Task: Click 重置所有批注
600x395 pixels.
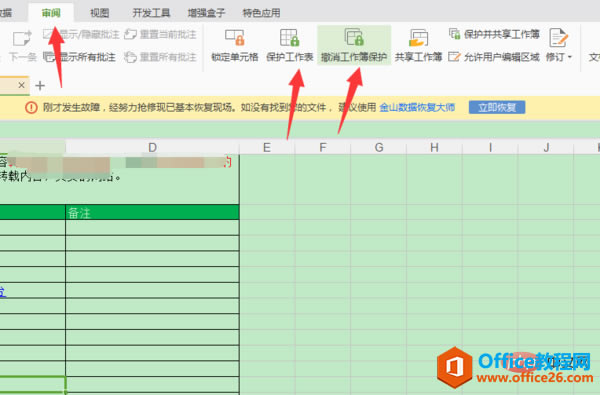Action: [x=160, y=57]
